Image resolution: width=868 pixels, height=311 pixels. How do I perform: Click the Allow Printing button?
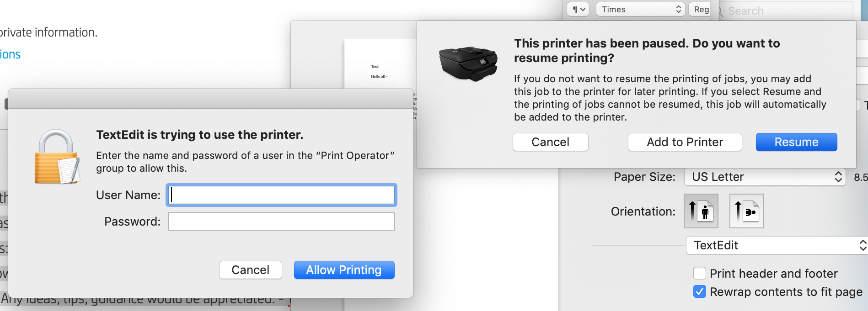point(344,270)
